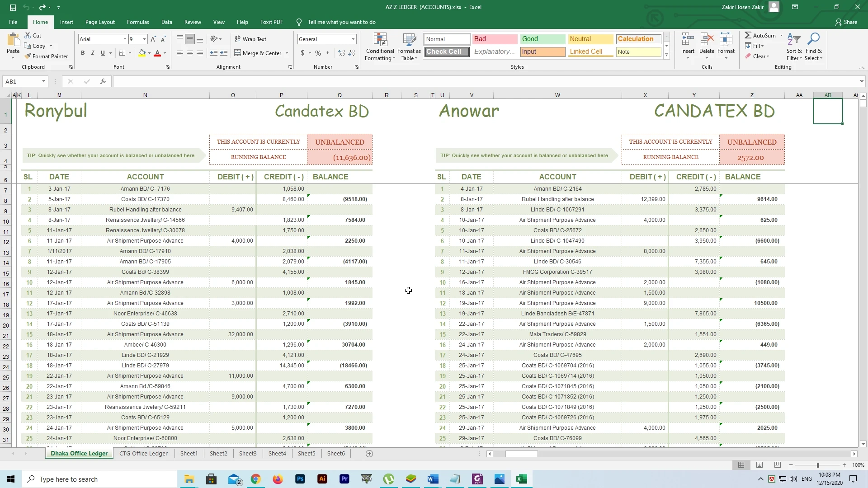
Task: Click Insert Function fx icon
Action: pyautogui.click(x=103, y=81)
